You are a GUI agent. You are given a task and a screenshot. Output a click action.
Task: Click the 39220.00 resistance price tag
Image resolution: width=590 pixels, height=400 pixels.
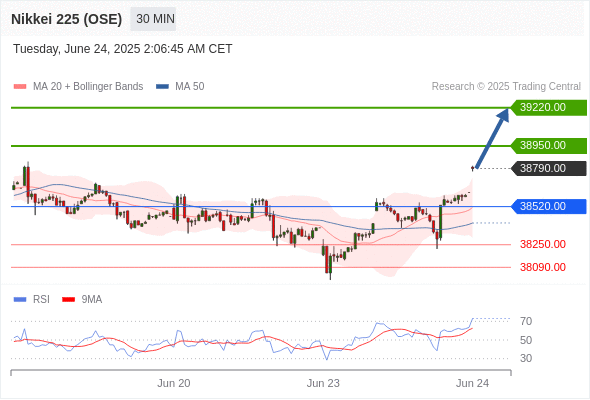coord(549,108)
